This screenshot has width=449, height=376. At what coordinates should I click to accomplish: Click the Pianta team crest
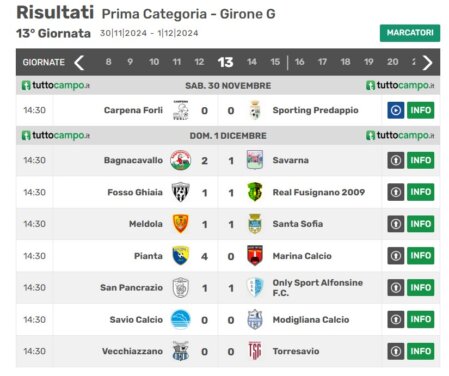click(x=181, y=256)
